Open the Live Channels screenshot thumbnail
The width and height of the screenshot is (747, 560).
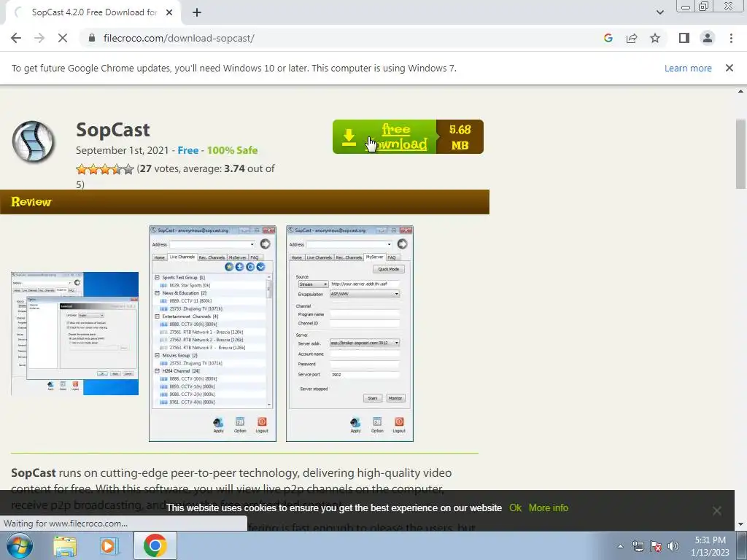tap(212, 333)
